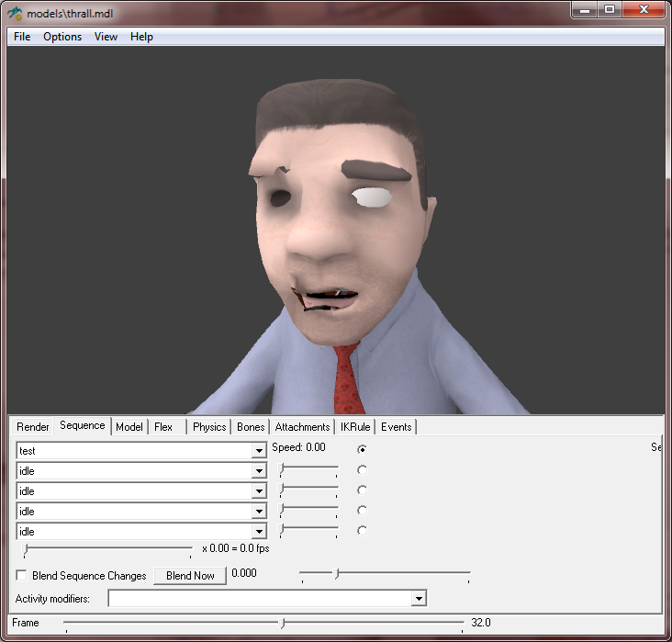The width and height of the screenshot is (672, 642).
Task: Enable Blend Sequence Changes checkbox
Action: (x=21, y=575)
